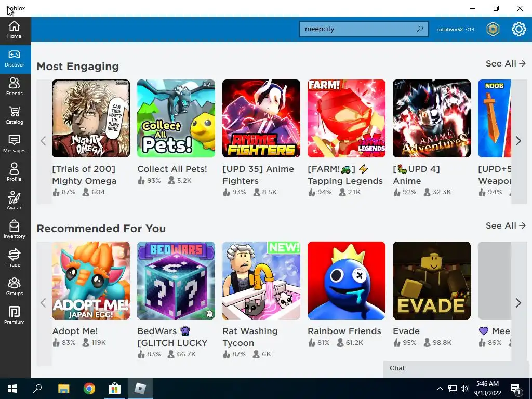
Task: Open the Avatar editor
Action: [x=14, y=202]
